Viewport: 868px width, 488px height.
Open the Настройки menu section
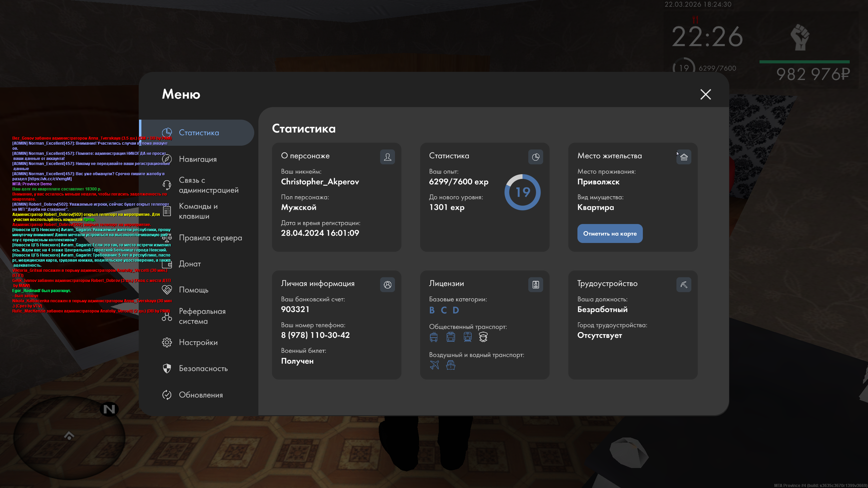point(198,343)
